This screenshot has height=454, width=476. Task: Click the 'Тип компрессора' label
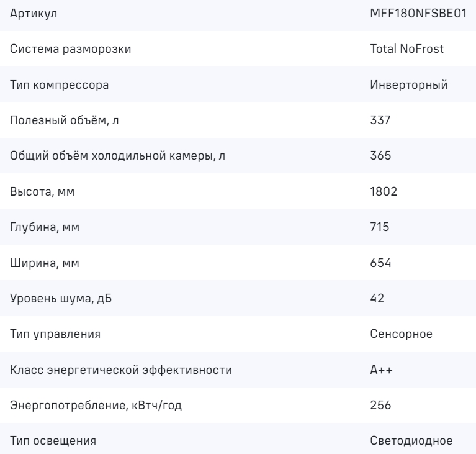(60, 85)
